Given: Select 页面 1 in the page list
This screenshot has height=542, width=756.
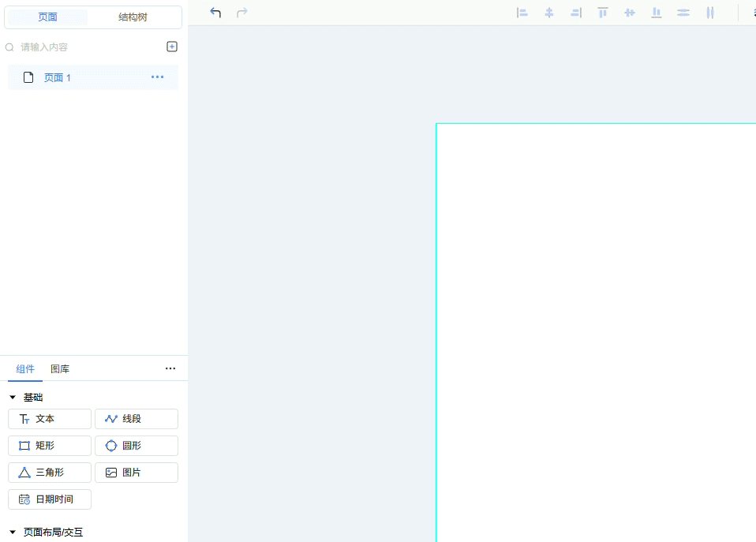Looking at the screenshot, I should [57, 77].
